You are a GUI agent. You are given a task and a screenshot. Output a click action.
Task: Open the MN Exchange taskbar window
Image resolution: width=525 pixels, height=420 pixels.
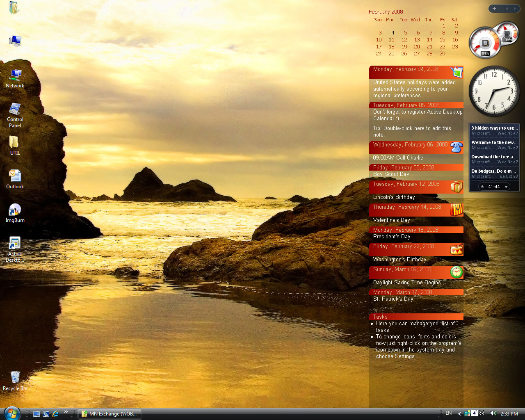110,414
